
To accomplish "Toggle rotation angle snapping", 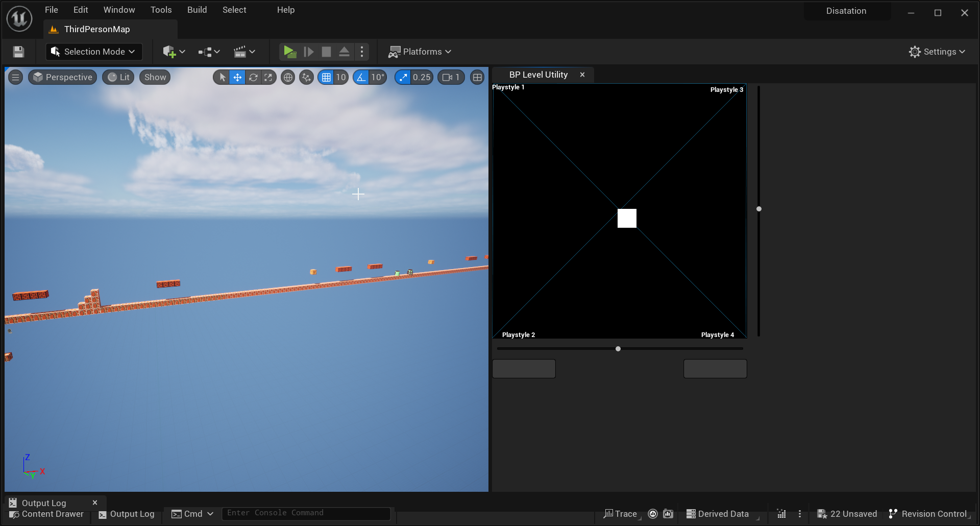I will point(361,77).
